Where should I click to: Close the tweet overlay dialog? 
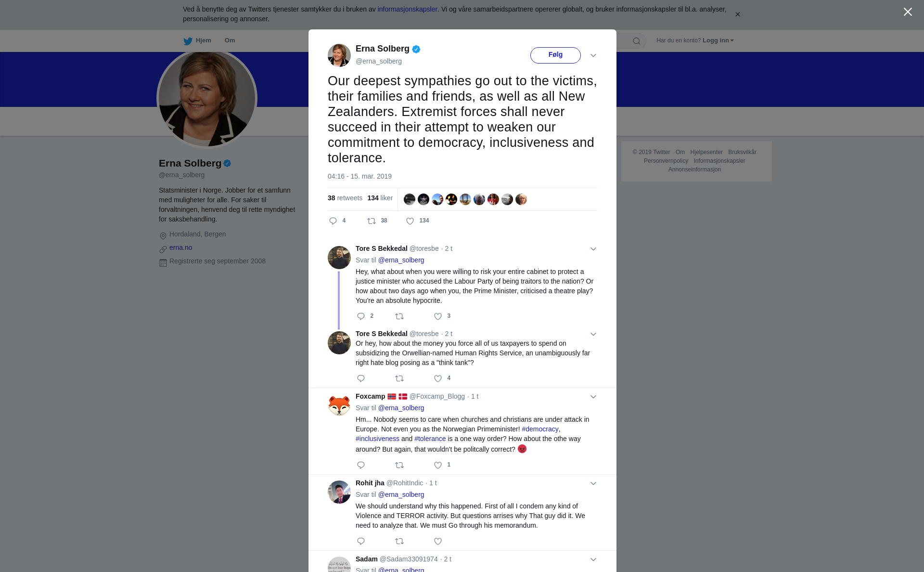pyautogui.click(x=908, y=12)
